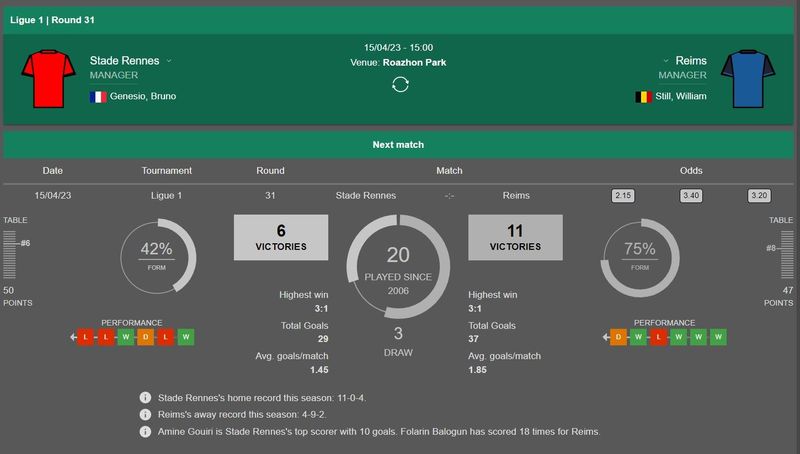Click the French flag beside Genesio, Bruno

[98, 96]
